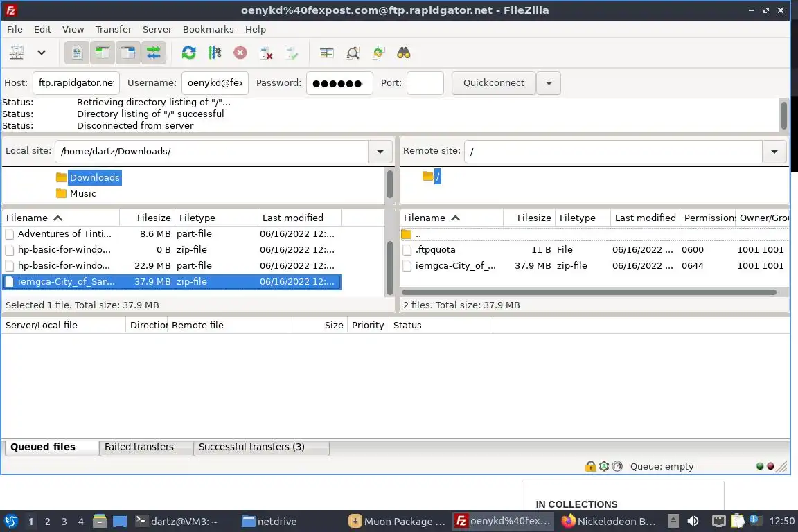Select the .ftpquota file on remote site
This screenshot has width=798, height=532.
[594, 249]
